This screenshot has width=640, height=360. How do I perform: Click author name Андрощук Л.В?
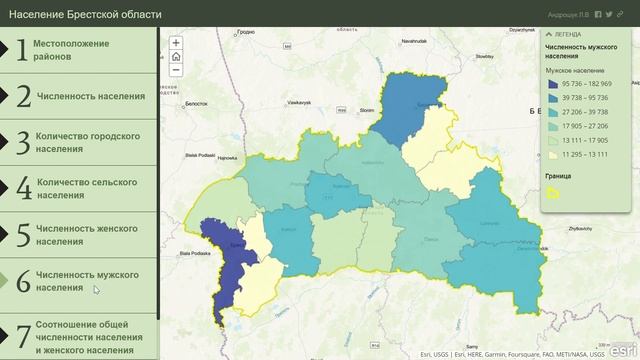point(568,15)
